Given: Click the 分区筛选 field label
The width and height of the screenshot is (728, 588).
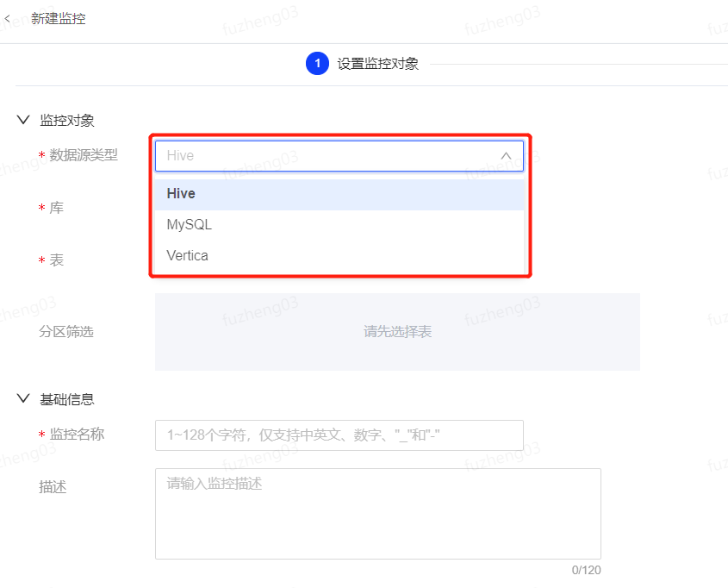Looking at the screenshot, I should coord(66,332).
